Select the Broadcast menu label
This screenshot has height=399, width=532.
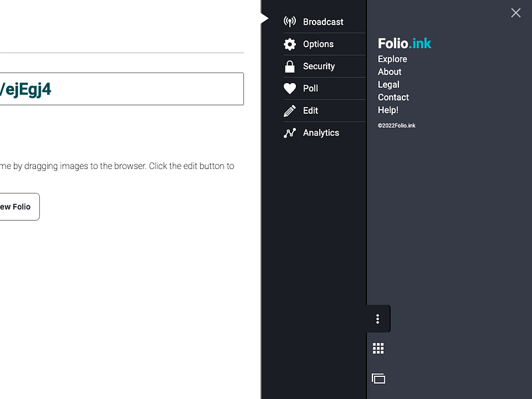click(323, 22)
